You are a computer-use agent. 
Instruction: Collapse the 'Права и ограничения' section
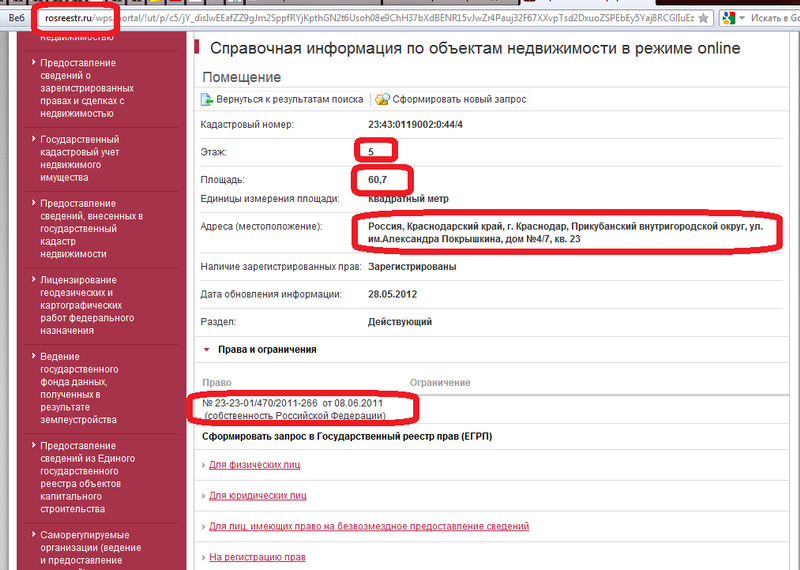coord(207,350)
